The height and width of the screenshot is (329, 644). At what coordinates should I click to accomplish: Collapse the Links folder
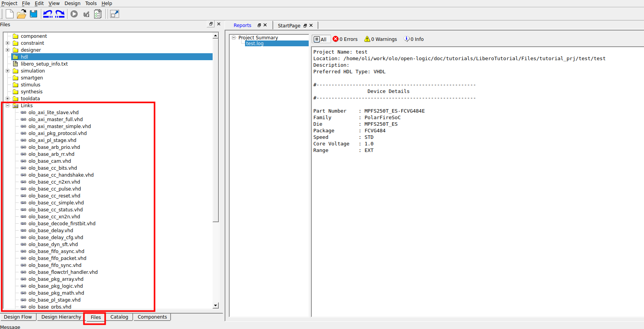[x=7, y=105]
